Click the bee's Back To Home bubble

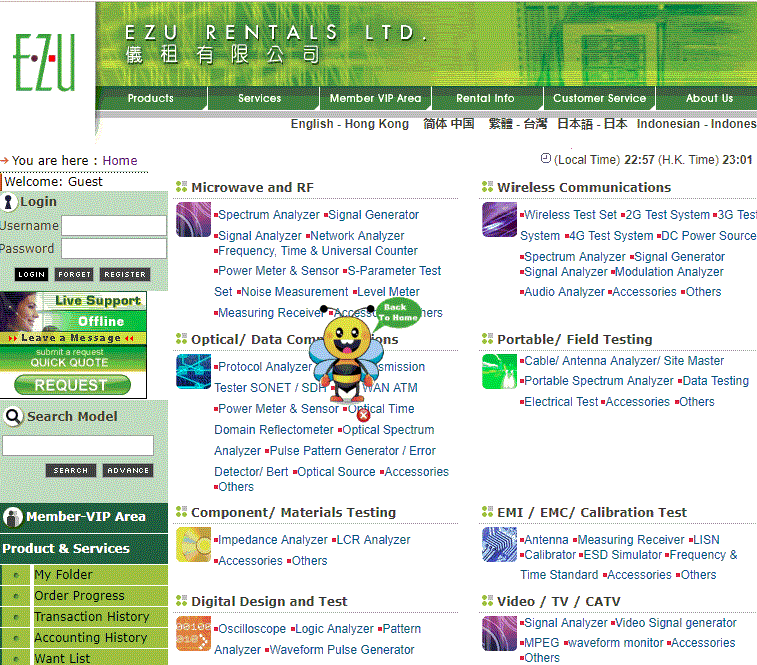click(398, 312)
